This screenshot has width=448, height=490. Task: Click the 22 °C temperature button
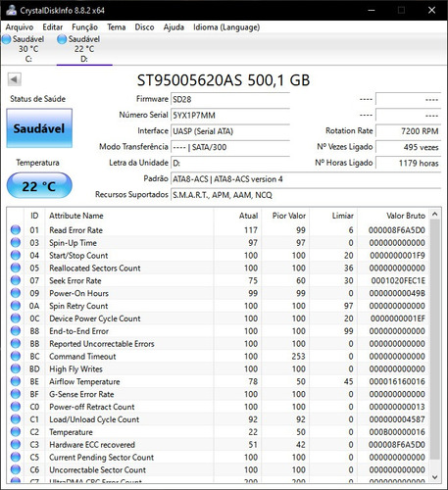(x=39, y=186)
